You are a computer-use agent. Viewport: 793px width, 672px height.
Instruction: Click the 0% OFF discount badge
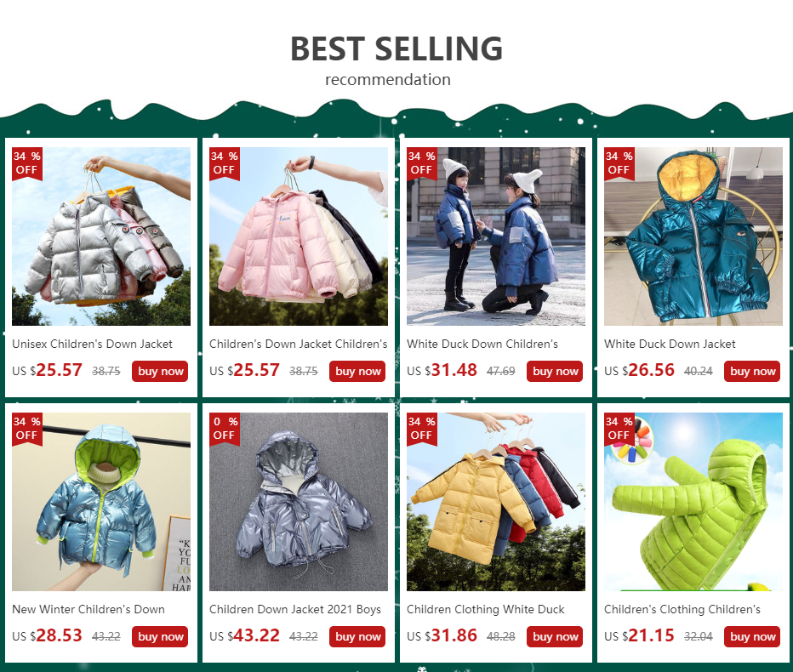tap(225, 429)
